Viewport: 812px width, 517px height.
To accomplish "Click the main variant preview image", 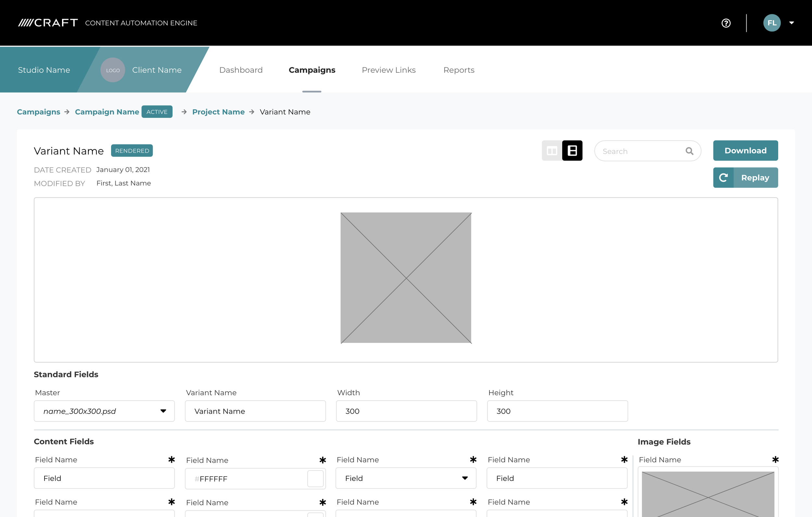I will [x=406, y=278].
